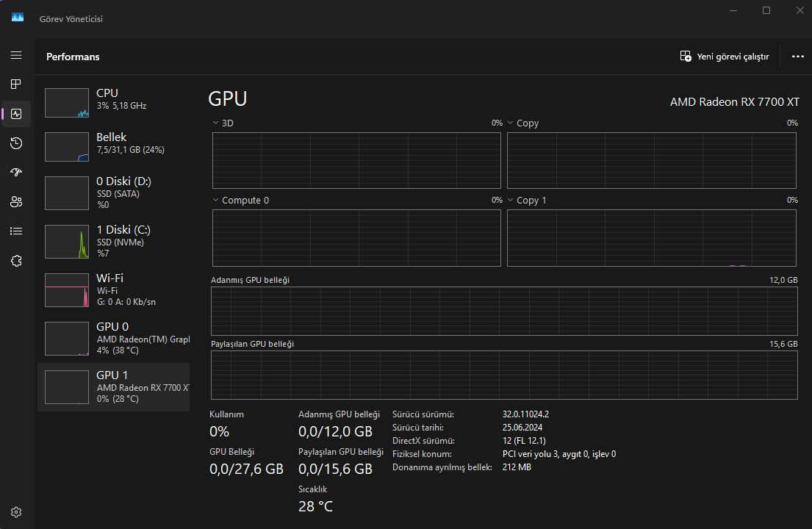Click the PCI veri yolu 3 location text
Viewport: 812px width, 529px height.
(x=559, y=454)
